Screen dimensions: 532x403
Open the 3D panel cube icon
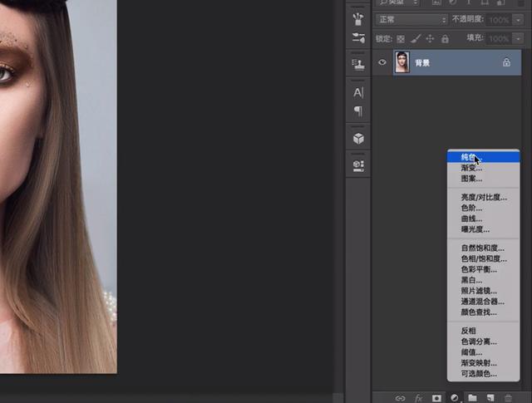(358, 138)
